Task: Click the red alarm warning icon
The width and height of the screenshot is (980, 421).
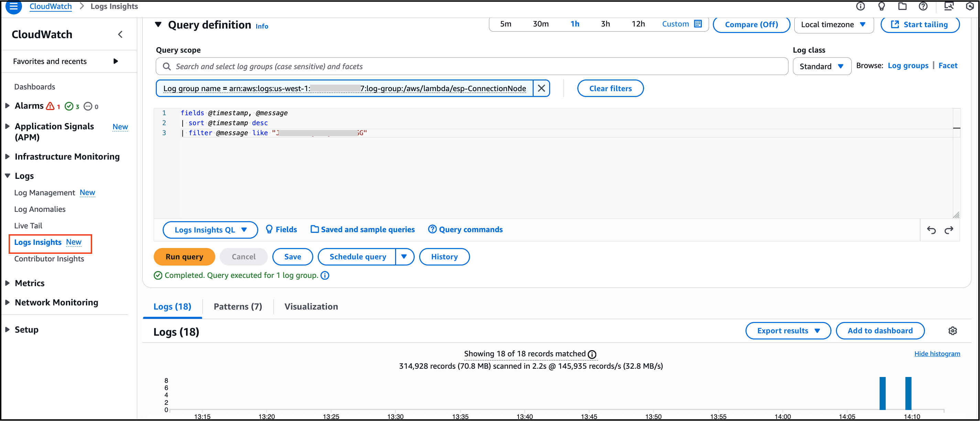Action: click(50, 106)
